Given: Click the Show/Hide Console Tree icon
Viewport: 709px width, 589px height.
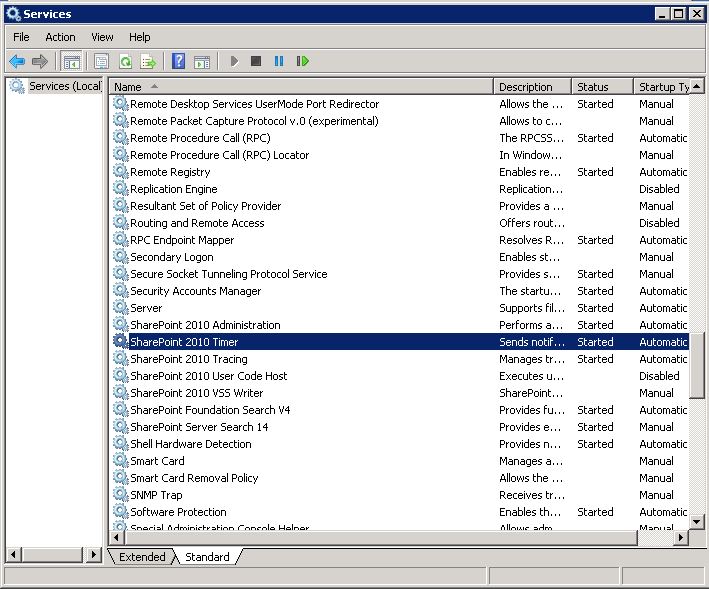Looking at the screenshot, I should (72, 61).
